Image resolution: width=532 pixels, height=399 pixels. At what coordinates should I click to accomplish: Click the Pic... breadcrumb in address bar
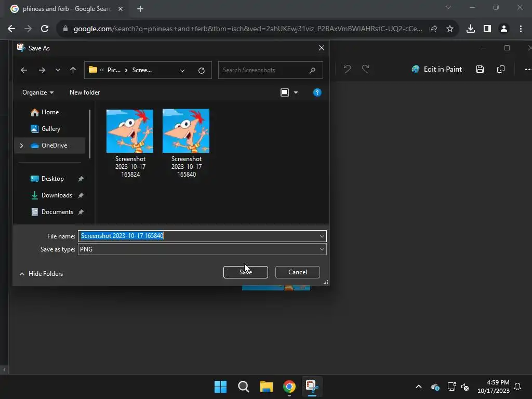(114, 70)
